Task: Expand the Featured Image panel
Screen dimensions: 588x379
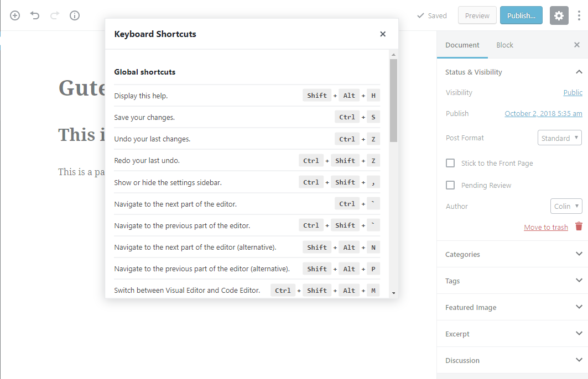Action: pos(512,308)
